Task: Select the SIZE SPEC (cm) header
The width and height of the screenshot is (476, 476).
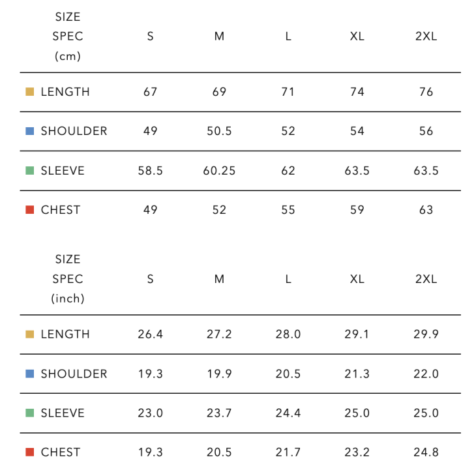Action: coord(68,37)
